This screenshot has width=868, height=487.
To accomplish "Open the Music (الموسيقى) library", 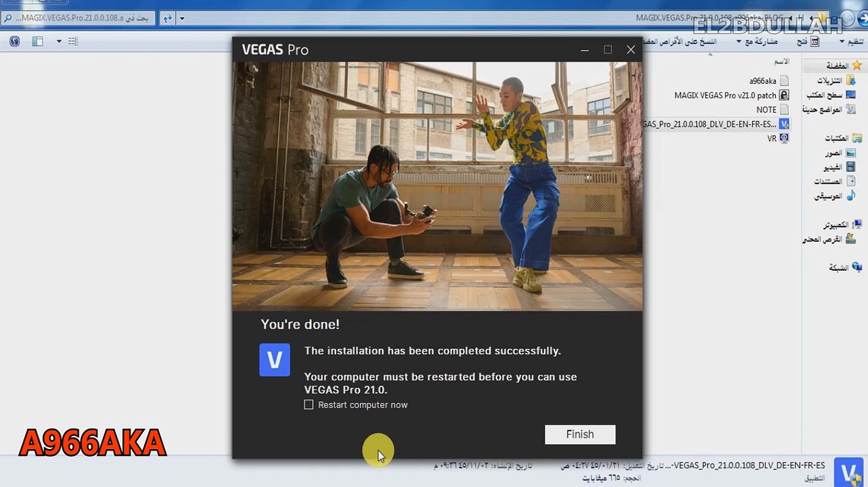I will (835, 196).
